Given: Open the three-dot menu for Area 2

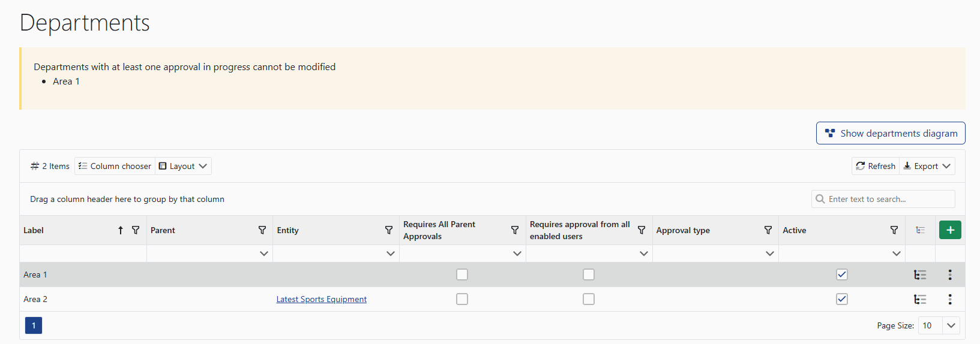Looking at the screenshot, I should click(950, 299).
